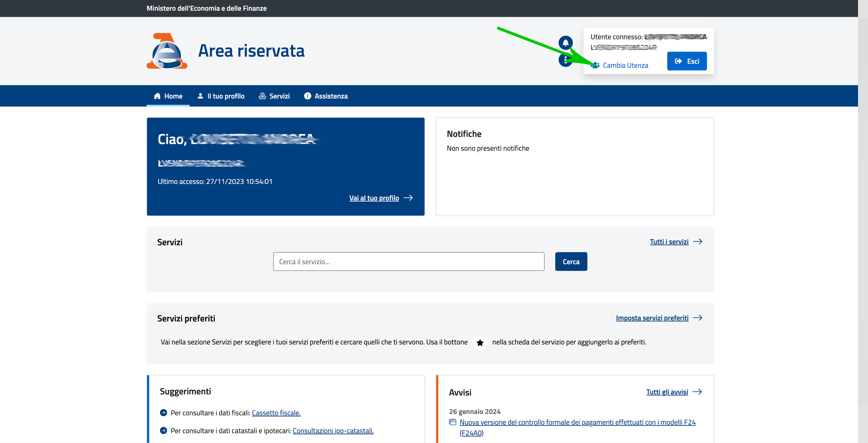Click the arrow next to Vai al tuo profilo
This screenshot has width=868, height=443.
(x=408, y=198)
